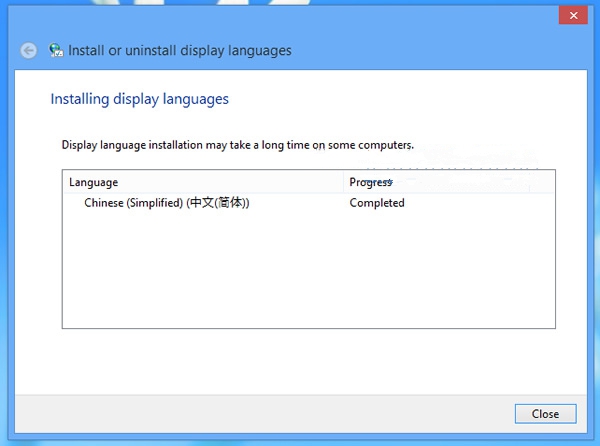Screen dimensions: 600x446
Task: Click empty space inside the language list
Action: [x=200, y=270]
